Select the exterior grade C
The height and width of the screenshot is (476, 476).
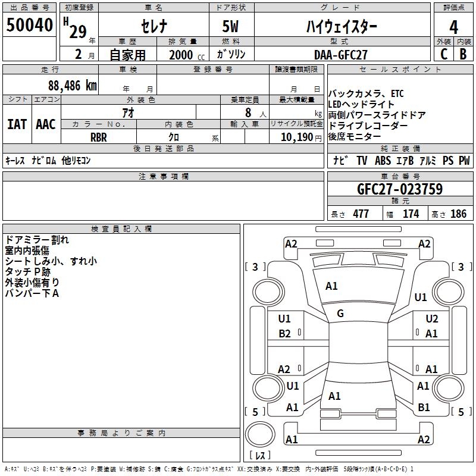(x=443, y=54)
